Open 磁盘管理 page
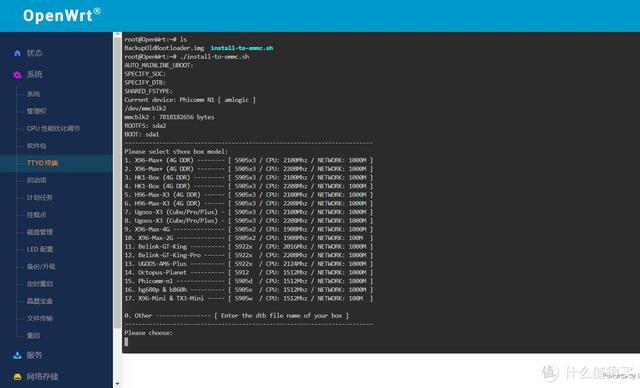This screenshot has width=640, height=388. (x=40, y=232)
